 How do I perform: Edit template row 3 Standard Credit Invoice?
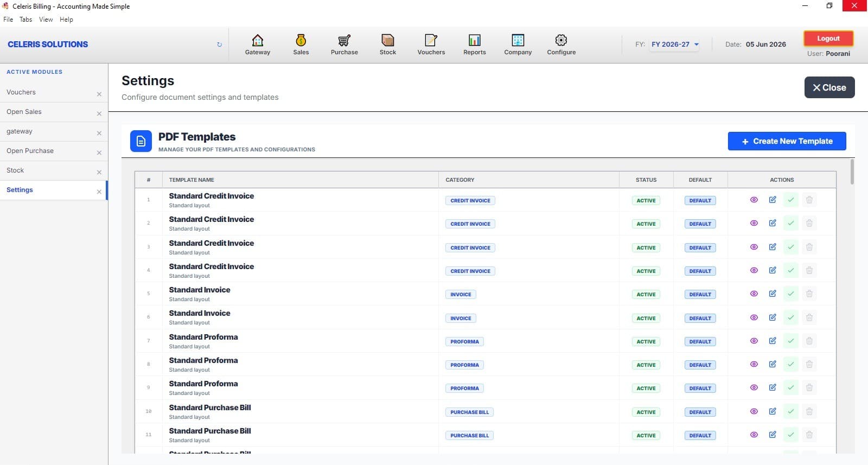pyautogui.click(x=773, y=247)
